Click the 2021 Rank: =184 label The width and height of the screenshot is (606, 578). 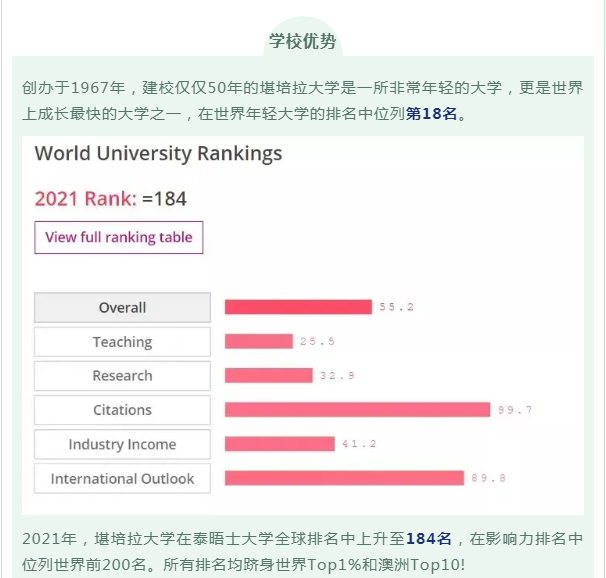[x=111, y=198]
